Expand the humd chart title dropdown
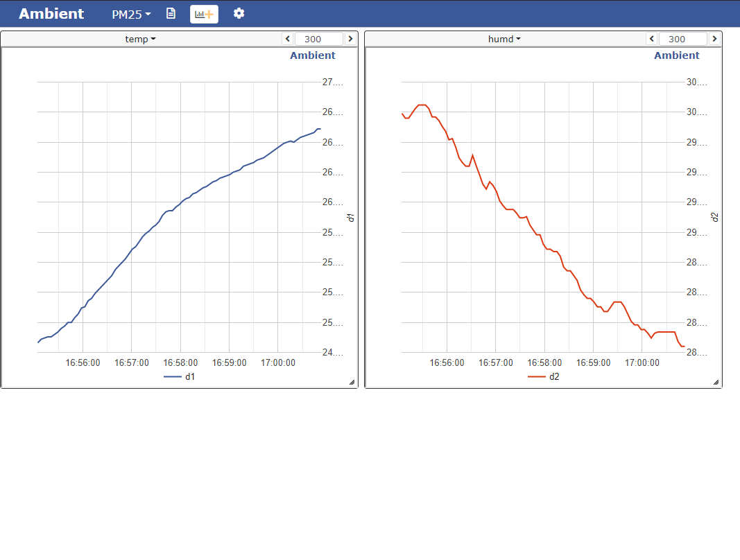The image size is (740, 560). [x=504, y=40]
